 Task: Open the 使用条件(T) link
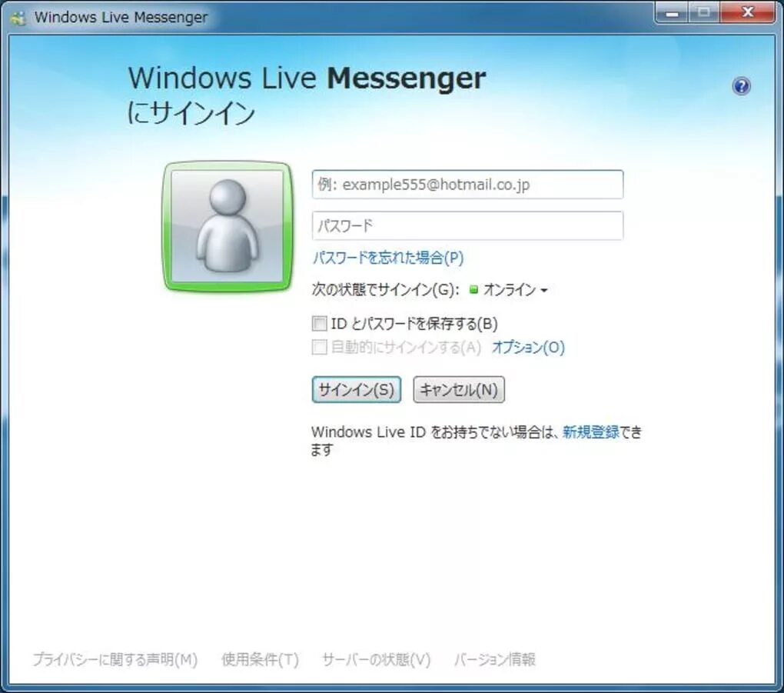tap(260, 659)
